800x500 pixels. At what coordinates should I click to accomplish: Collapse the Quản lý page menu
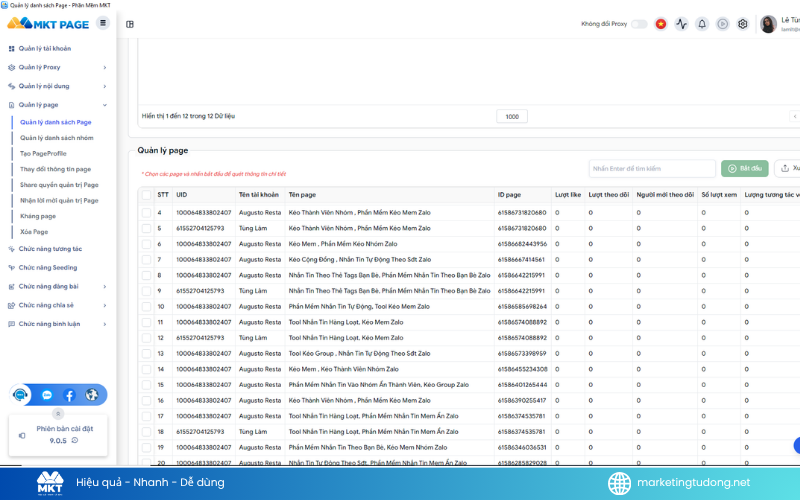(x=58, y=105)
